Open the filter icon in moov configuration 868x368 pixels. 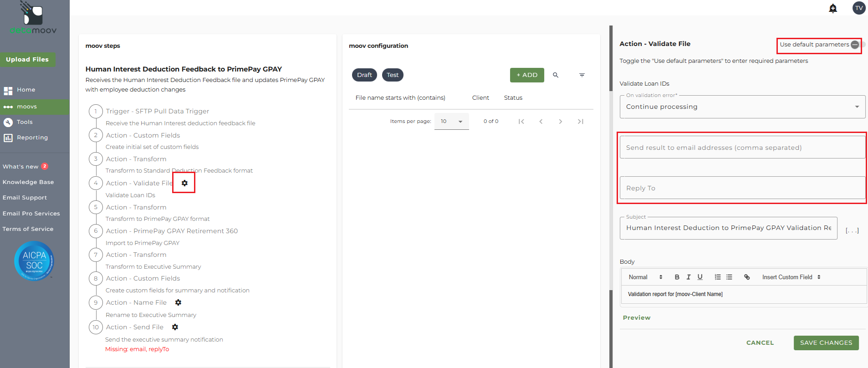(x=582, y=75)
